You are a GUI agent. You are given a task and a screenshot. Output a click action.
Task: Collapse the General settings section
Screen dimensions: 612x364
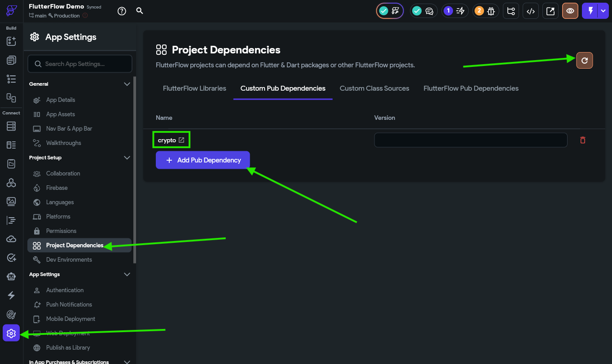[x=127, y=84]
